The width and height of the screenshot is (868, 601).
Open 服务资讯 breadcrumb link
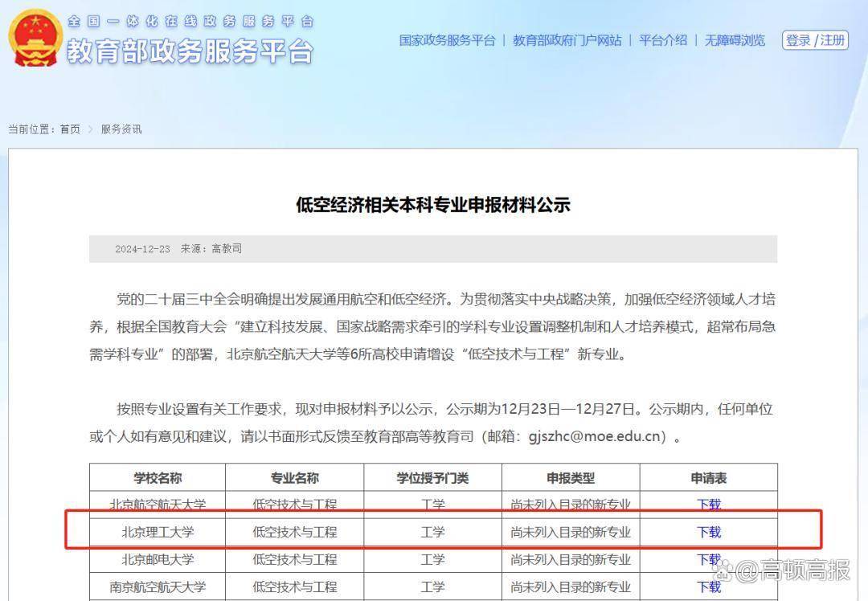pyautogui.click(x=121, y=129)
